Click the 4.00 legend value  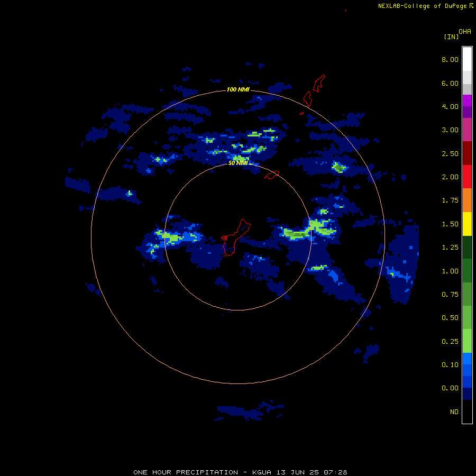click(450, 106)
